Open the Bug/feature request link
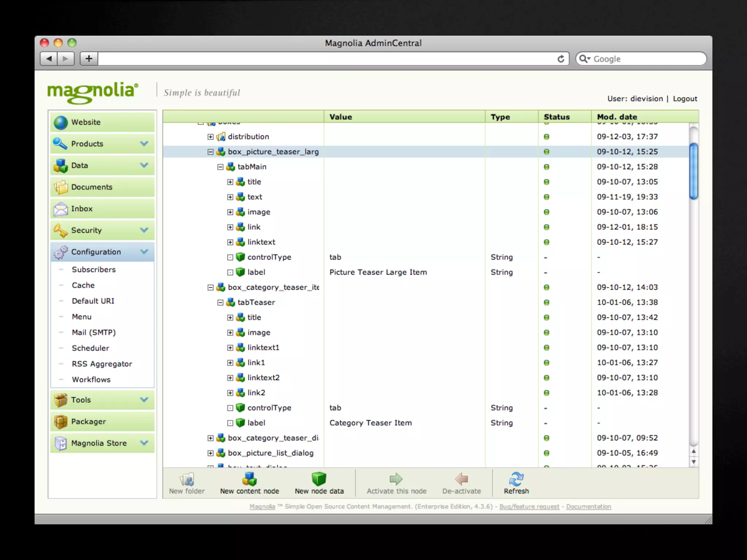 [x=529, y=506]
